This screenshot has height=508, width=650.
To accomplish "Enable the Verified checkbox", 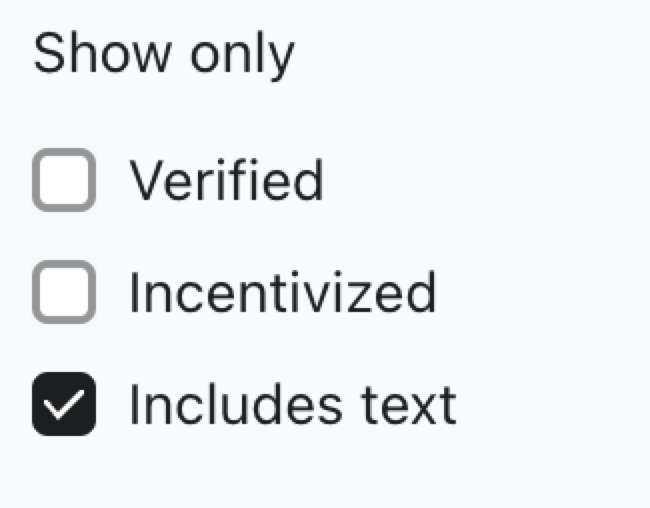I will point(64,180).
